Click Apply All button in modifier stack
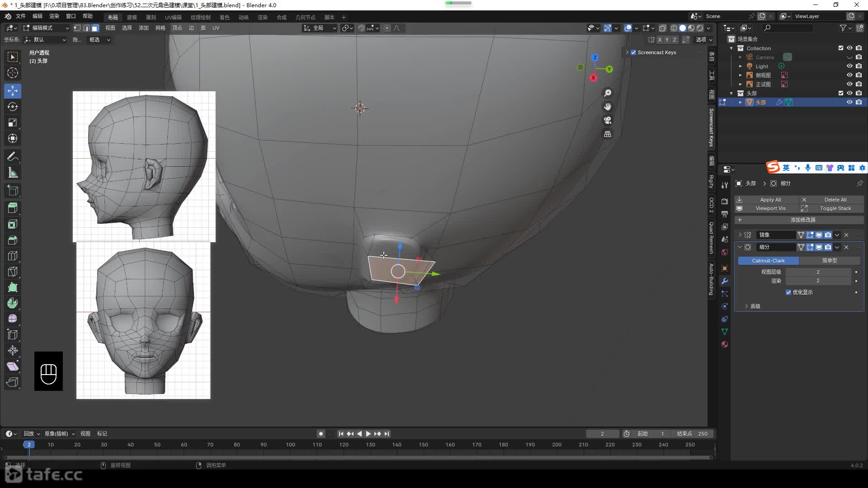 click(x=770, y=199)
